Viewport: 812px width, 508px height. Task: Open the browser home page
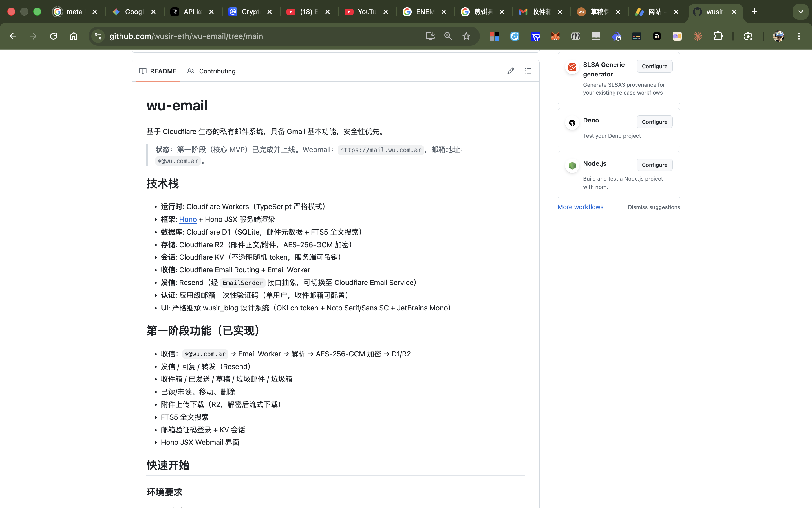[x=74, y=36]
